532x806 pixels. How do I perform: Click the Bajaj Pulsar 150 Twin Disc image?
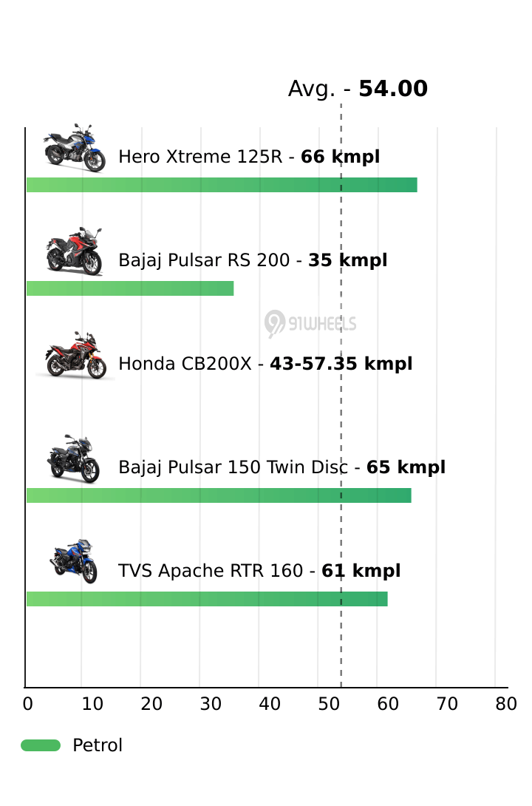click(x=74, y=459)
